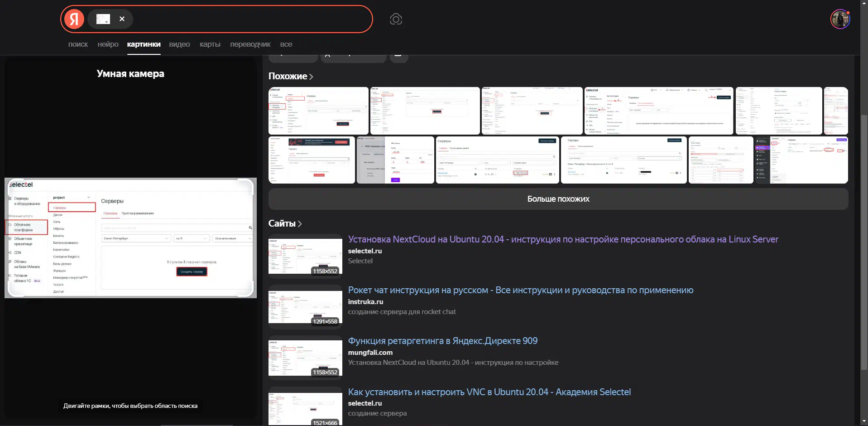Open «Рокет чат инструкция на русском» link
Viewport: 868px width, 426px height.
(x=520, y=290)
